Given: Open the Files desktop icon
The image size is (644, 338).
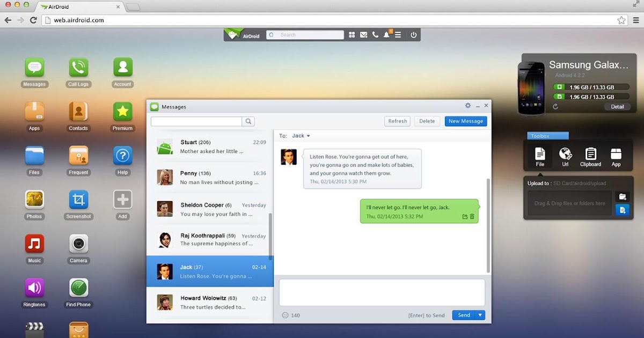Looking at the screenshot, I should tap(34, 156).
